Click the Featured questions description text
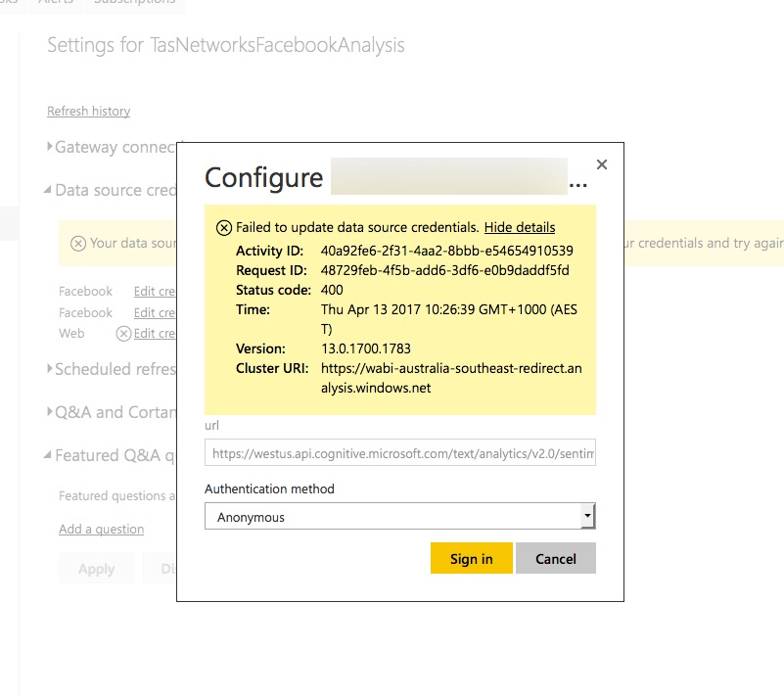This screenshot has width=784, height=697. point(117,495)
